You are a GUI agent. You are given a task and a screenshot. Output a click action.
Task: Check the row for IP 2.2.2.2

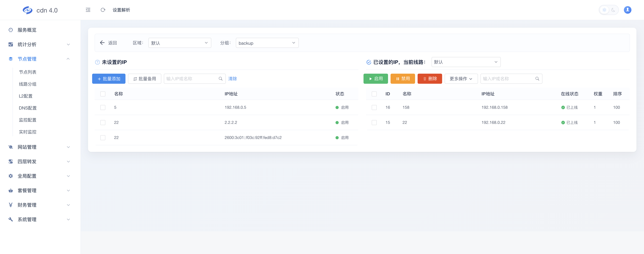pos(103,123)
